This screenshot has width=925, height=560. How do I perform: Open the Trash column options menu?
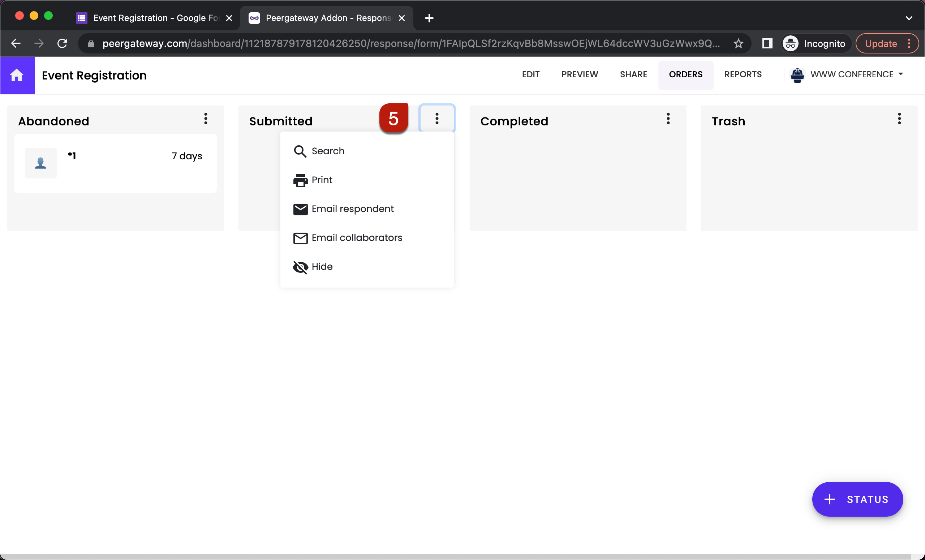pyautogui.click(x=899, y=119)
